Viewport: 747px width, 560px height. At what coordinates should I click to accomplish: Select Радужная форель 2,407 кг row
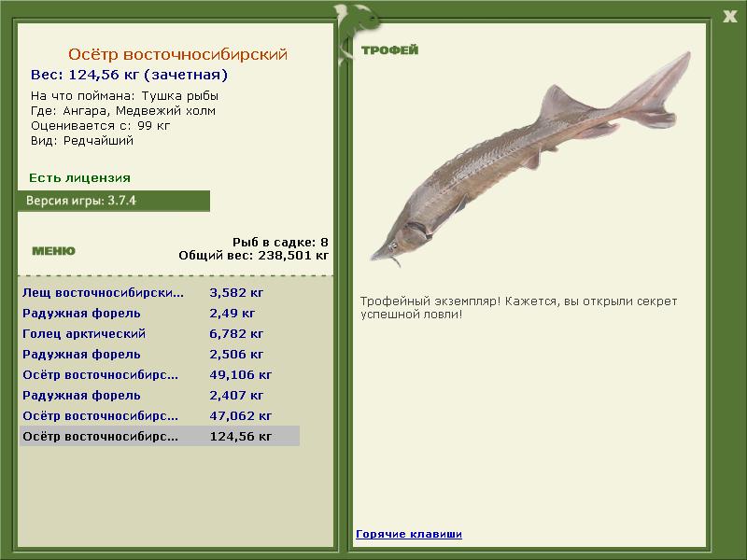coord(160,395)
